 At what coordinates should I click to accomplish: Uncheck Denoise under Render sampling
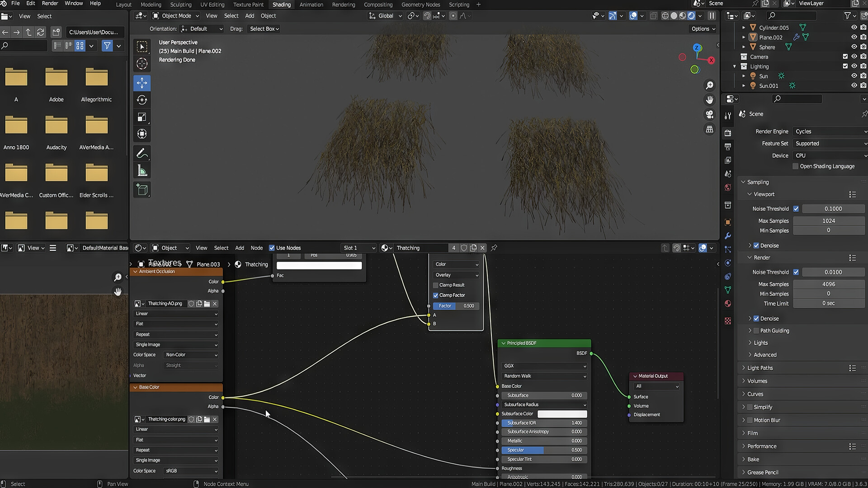click(x=756, y=318)
